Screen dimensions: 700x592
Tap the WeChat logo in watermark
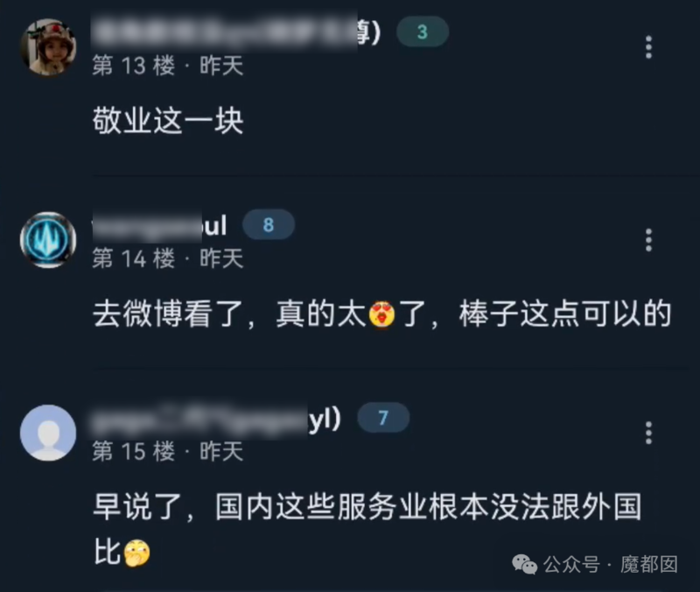coord(524,564)
